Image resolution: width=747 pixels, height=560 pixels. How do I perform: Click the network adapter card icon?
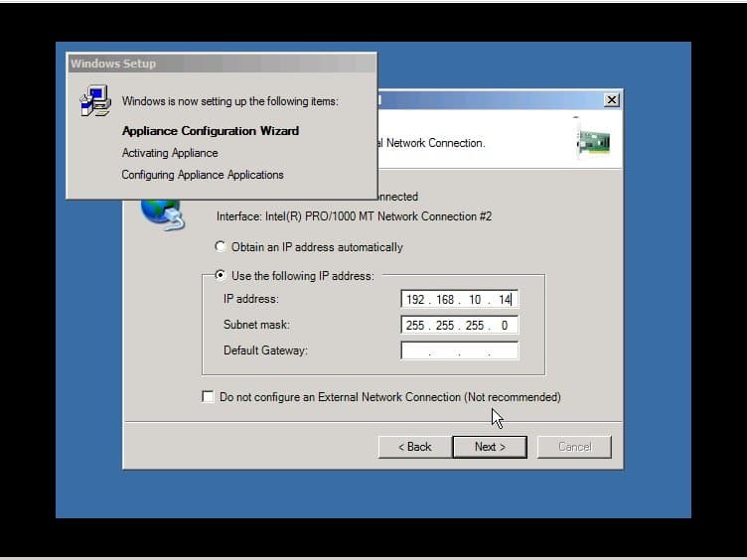point(593,139)
